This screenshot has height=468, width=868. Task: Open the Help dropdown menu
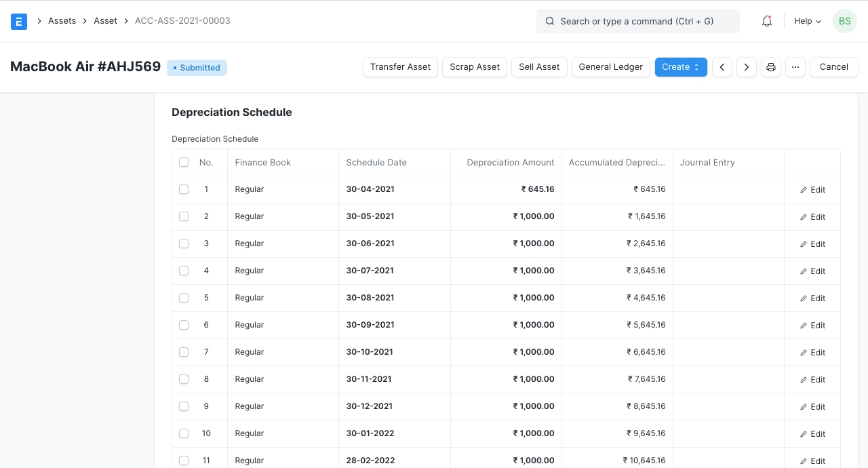pos(808,21)
